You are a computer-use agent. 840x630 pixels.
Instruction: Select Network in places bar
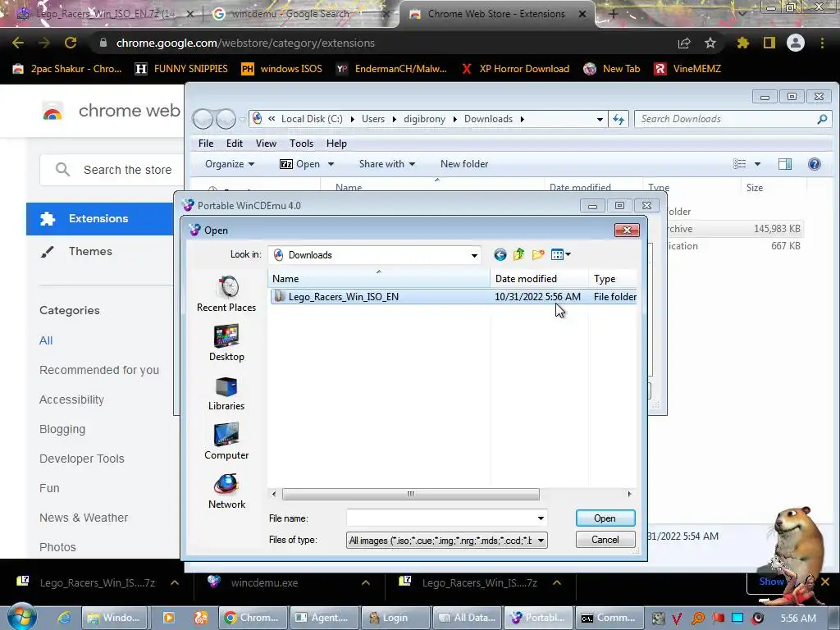pyautogui.click(x=226, y=491)
